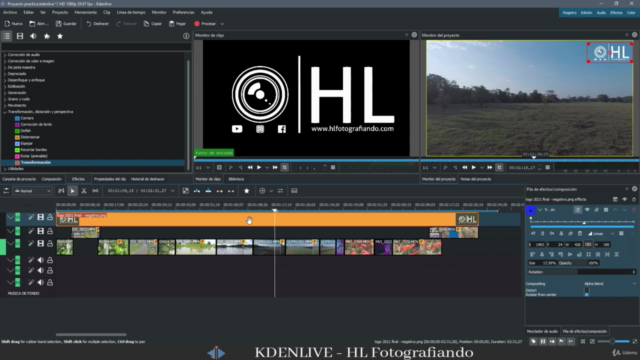This screenshot has width=640, height=360.
Task: Select the spacer tool
Action: click(x=95, y=191)
